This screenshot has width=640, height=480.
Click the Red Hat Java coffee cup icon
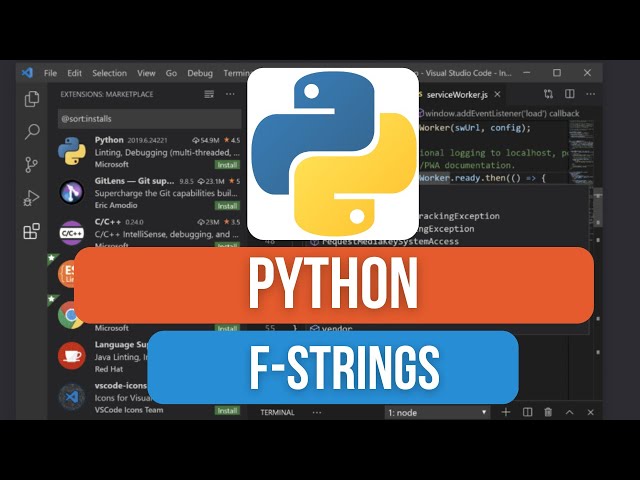tap(72, 356)
